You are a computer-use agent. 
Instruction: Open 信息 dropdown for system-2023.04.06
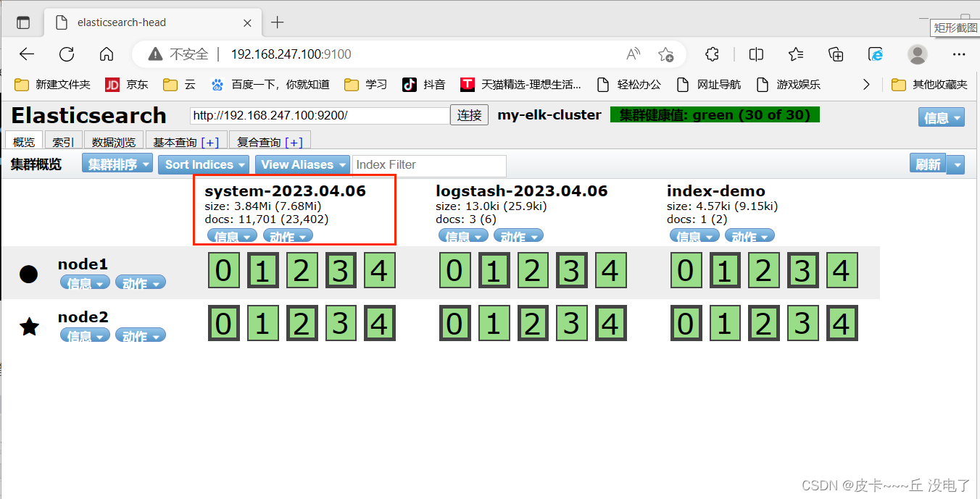[x=232, y=236]
